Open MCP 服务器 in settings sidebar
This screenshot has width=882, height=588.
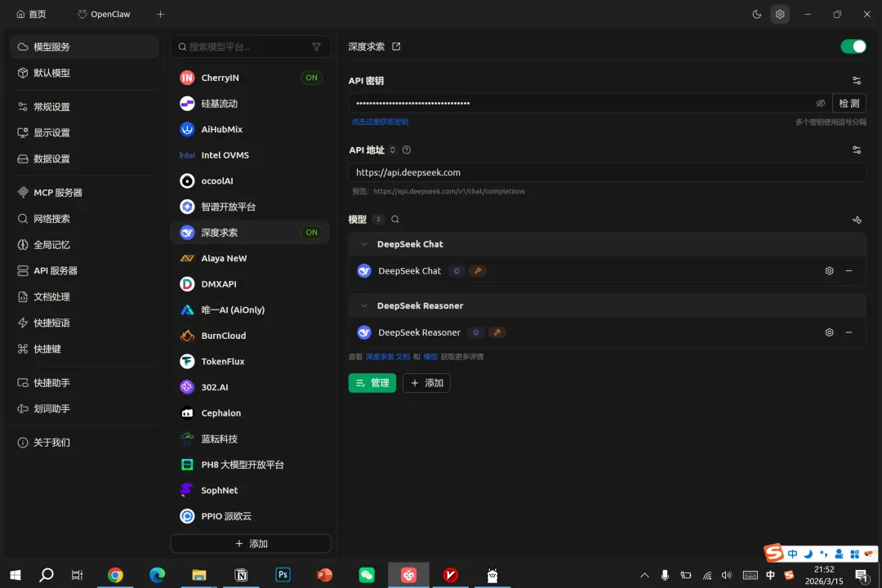click(x=84, y=193)
